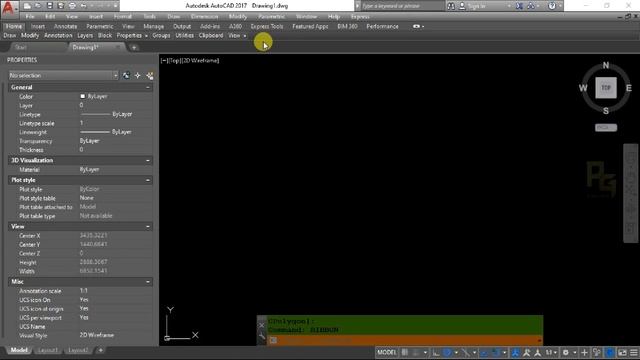The width and height of the screenshot is (640, 360).
Task: Click the Clean Screen icon in status bar
Action: (622, 352)
